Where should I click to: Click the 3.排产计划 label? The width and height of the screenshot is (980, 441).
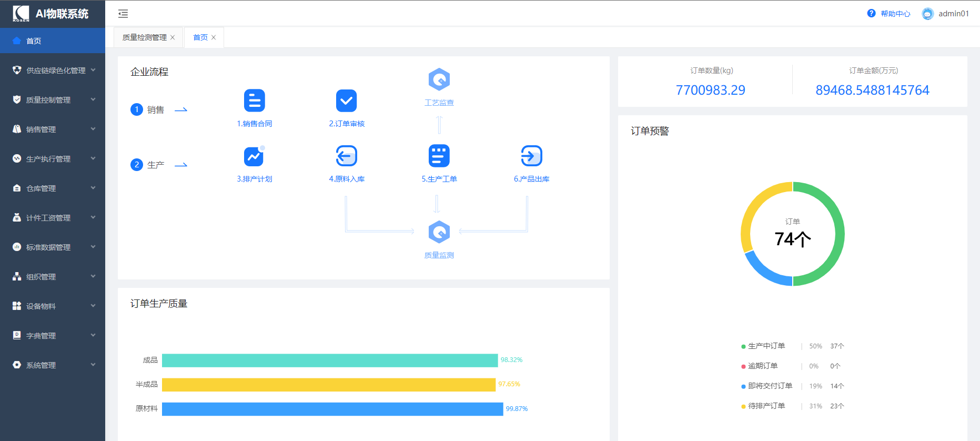(255, 179)
